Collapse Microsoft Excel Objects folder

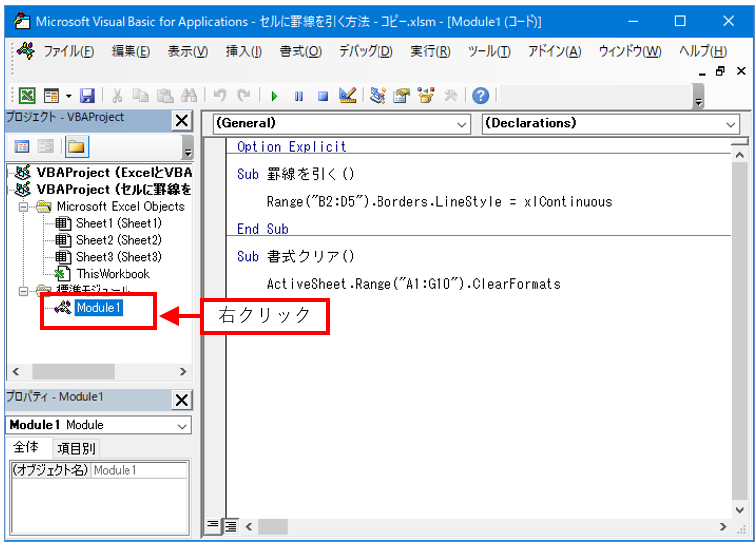pyautogui.click(x=23, y=207)
